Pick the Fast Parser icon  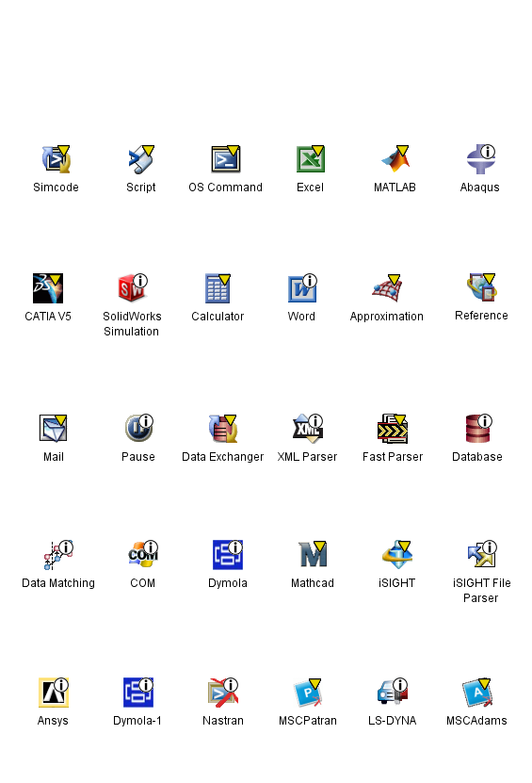pyautogui.click(x=393, y=429)
